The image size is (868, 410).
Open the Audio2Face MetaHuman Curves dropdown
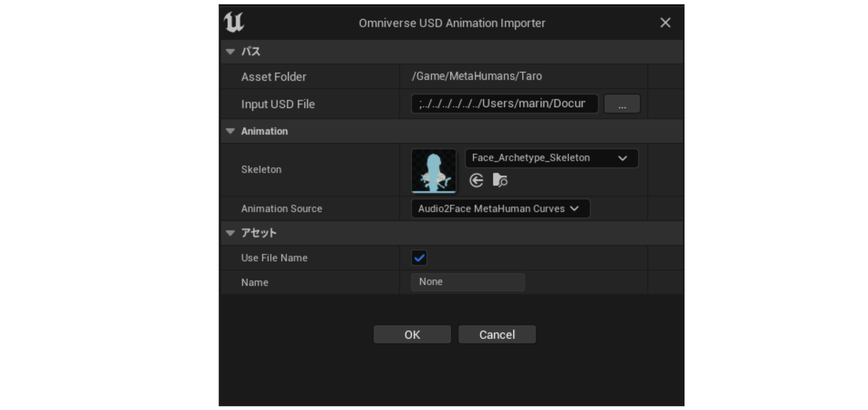[500, 208]
